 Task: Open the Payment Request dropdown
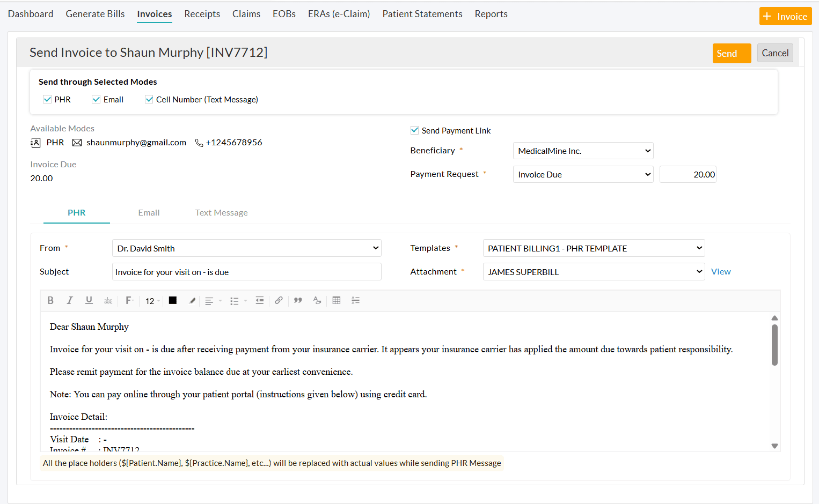[x=583, y=174]
